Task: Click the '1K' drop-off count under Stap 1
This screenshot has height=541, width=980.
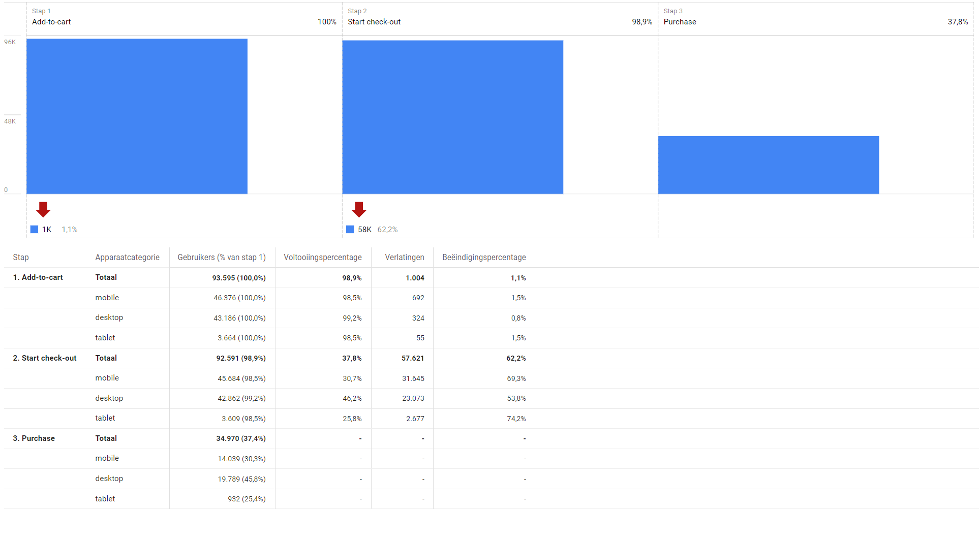Action: point(47,230)
